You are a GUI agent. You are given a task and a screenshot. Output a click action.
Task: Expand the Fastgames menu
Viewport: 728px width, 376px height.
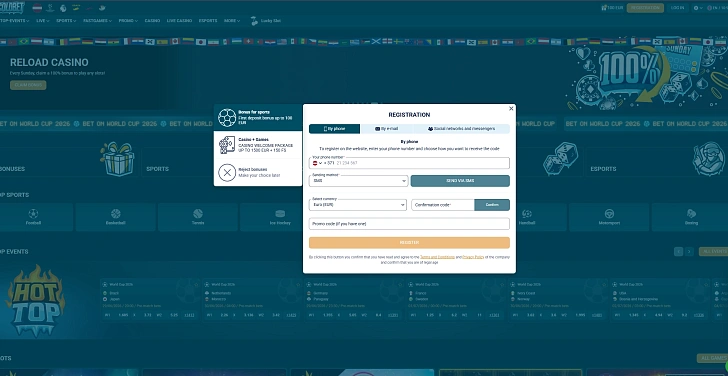click(98, 21)
